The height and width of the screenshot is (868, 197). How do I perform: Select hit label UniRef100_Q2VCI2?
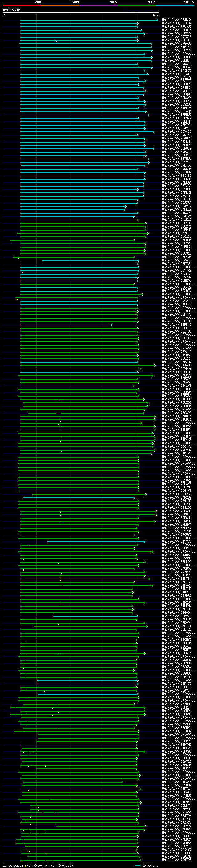tap(176, 132)
